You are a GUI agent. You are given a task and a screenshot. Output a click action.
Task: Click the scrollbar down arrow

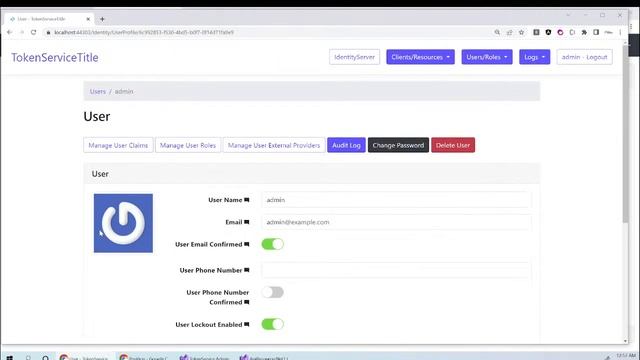click(x=626, y=341)
